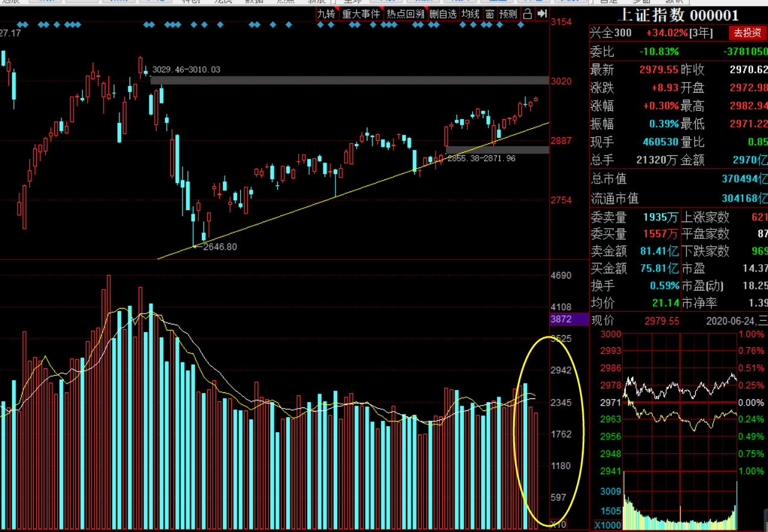Viewport: 768px width, 532px height.
Task: Click the 2971 baseline label in mini chart
Action: click(x=610, y=402)
